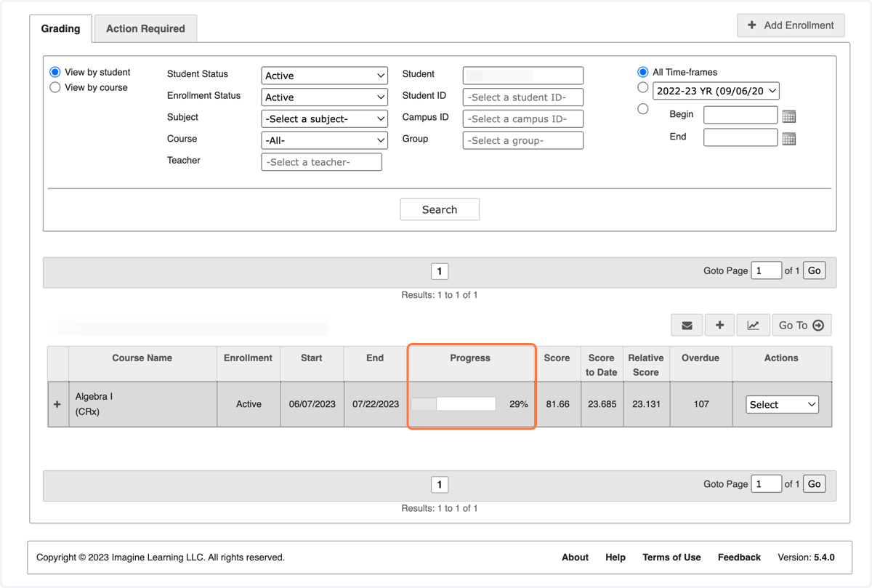
Task: Click the Add Enrollment button
Action: pyautogui.click(x=791, y=25)
